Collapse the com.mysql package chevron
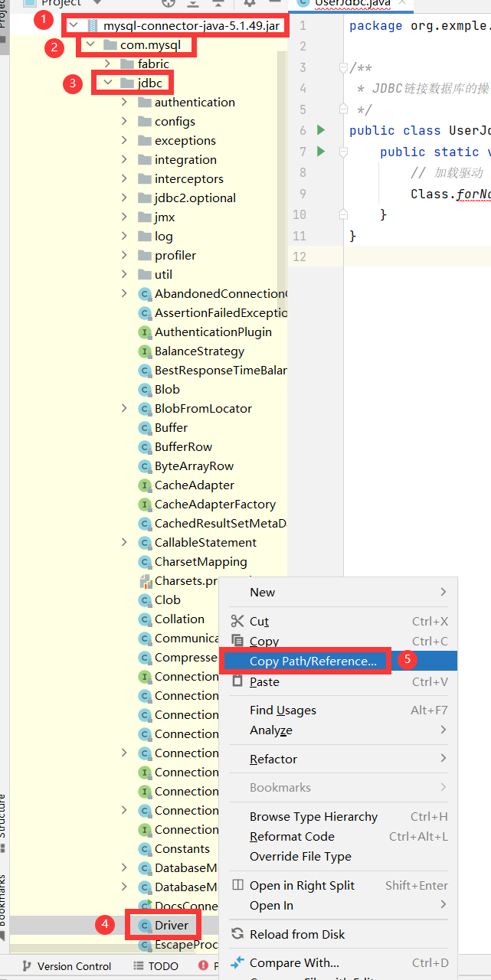Image resolution: width=491 pixels, height=980 pixels. pos(90,45)
